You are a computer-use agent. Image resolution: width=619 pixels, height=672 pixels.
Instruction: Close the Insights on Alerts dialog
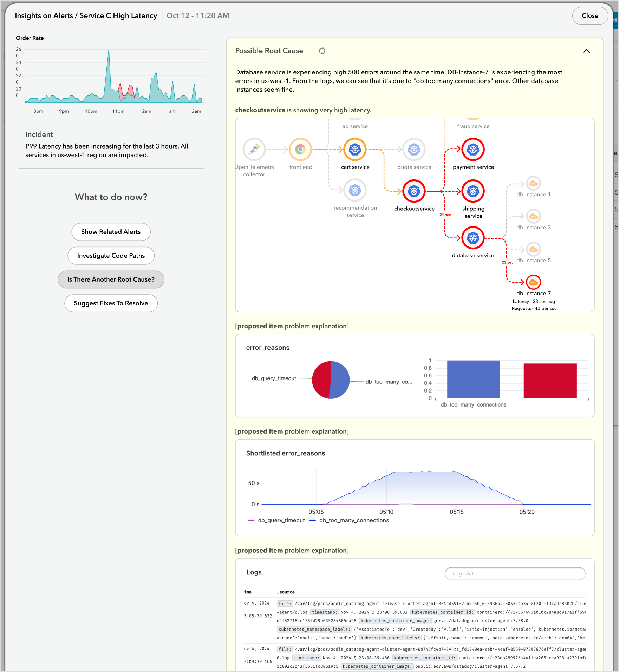tap(590, 16)
